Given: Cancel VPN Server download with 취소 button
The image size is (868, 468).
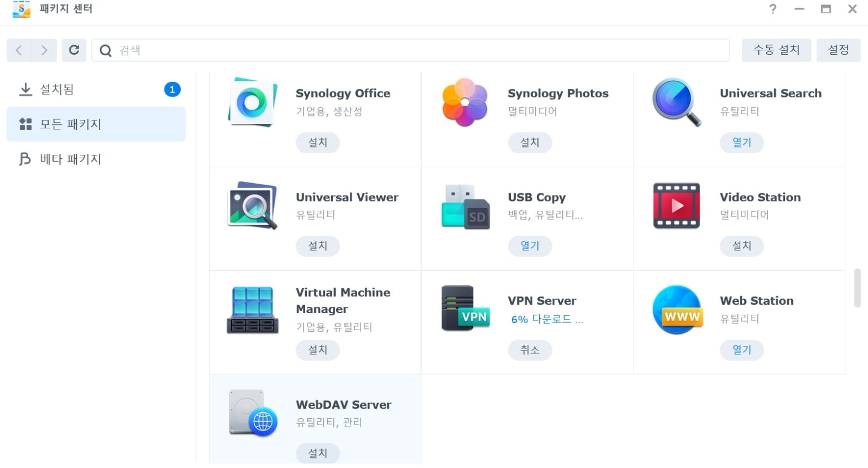Looking at the screenshot, I should pos(530,350).
